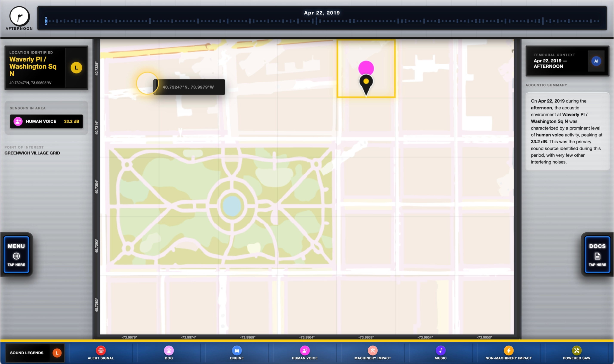The height and width of the screenshot is (364, 614).
Task: Toggle the yellow L location badge
Action: pos(76,67)
